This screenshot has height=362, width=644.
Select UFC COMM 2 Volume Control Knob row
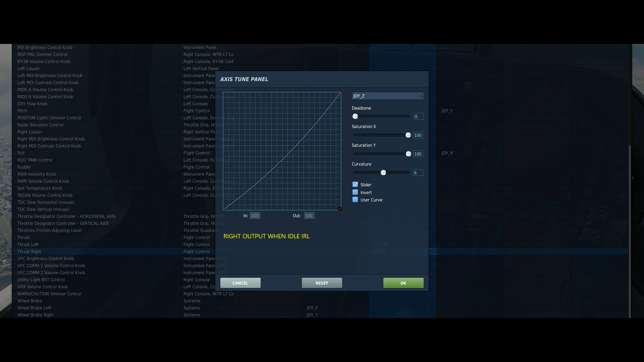point(320,273)
